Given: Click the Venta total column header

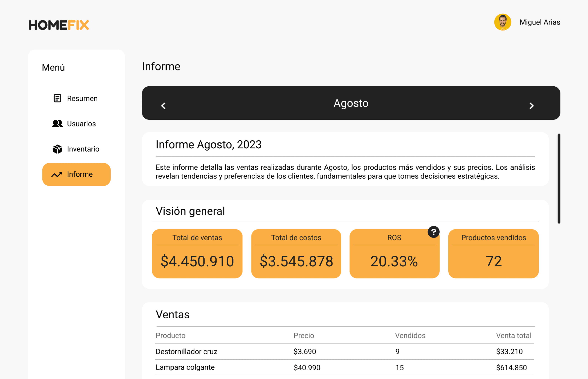Looking at the screenshot, I should (x=513, y=335).
